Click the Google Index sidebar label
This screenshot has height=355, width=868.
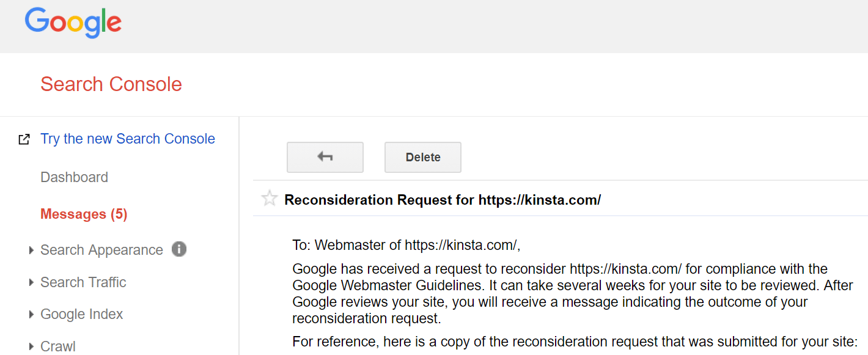tap(81, 314)
